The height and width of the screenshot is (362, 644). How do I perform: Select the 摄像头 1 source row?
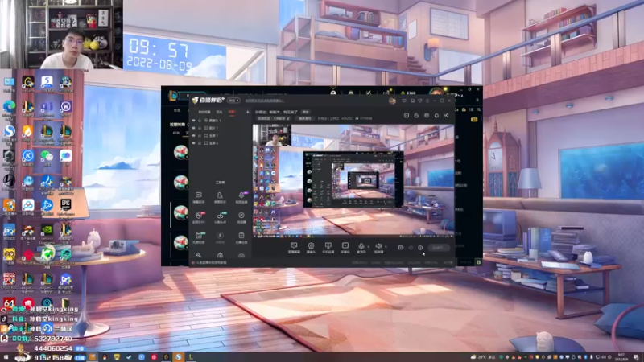point(220,121)
